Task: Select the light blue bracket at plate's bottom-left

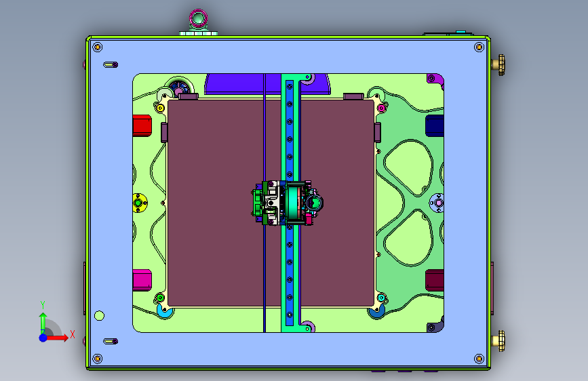Action: click(164, 311)
